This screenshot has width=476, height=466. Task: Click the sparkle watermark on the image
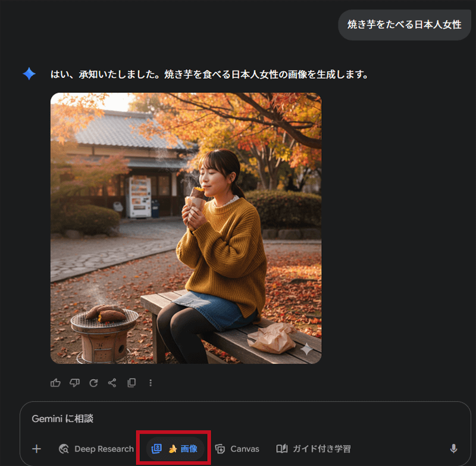point(306,349)
